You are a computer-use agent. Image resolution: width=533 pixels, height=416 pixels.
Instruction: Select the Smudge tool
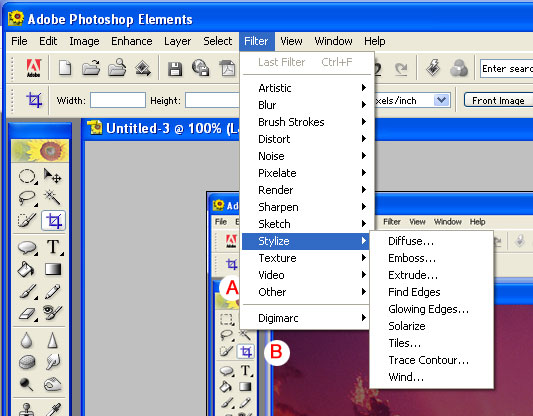click(53, 362)
